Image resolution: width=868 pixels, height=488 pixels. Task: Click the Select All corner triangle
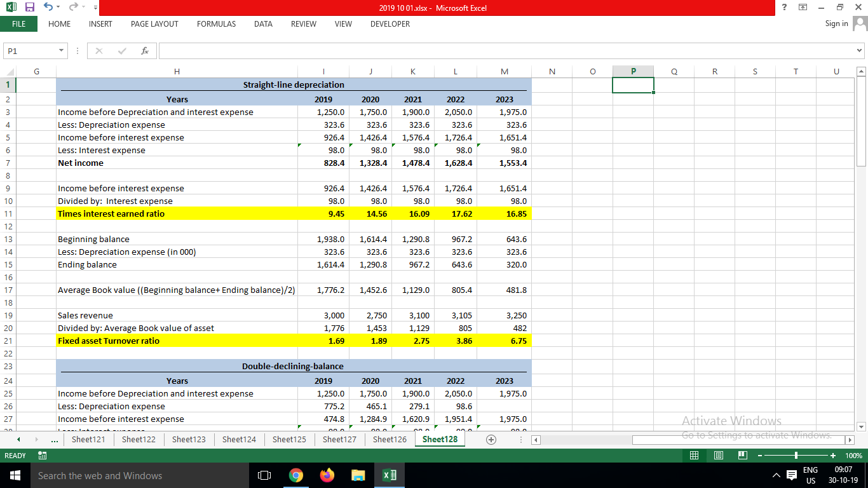(8, 72)
